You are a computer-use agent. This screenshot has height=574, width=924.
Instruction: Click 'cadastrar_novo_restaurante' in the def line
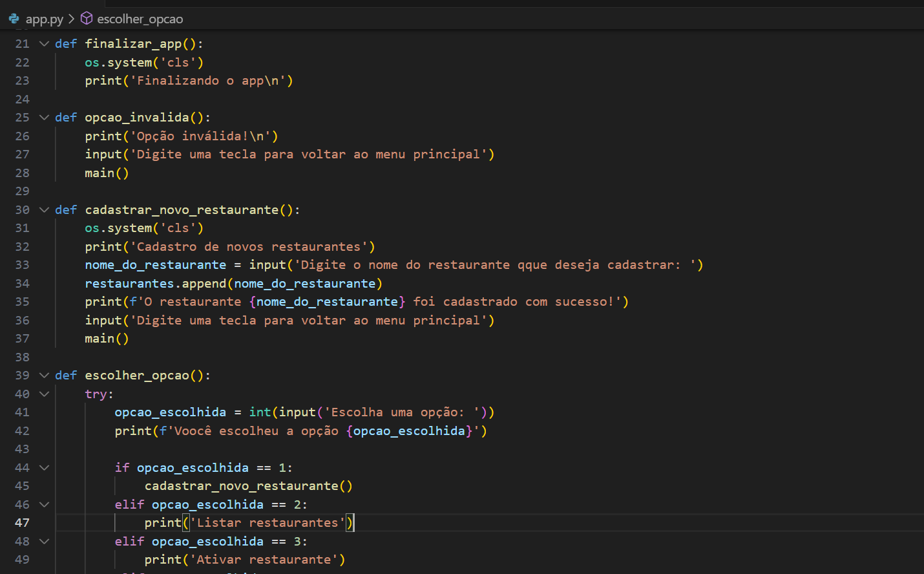(182, 209)
